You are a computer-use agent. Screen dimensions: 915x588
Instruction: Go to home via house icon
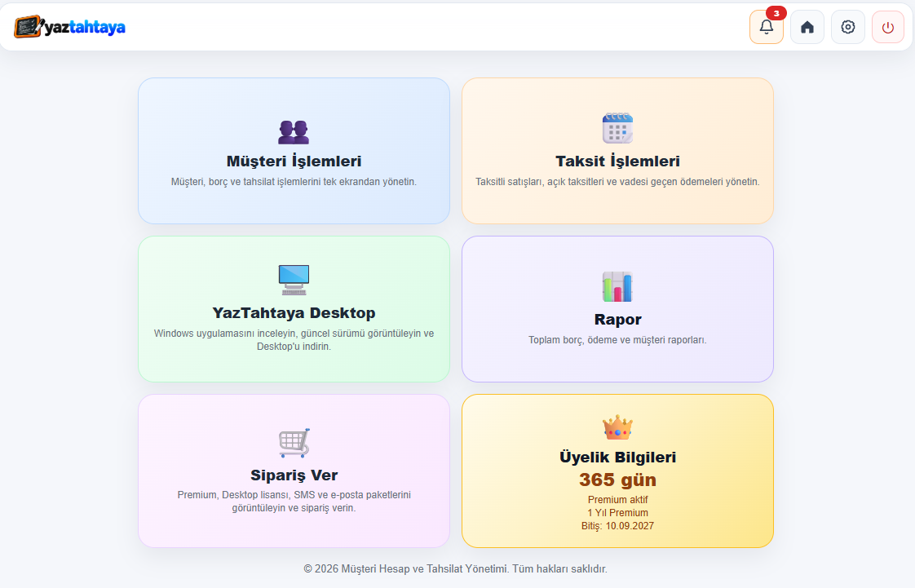[x=807, y=27]
